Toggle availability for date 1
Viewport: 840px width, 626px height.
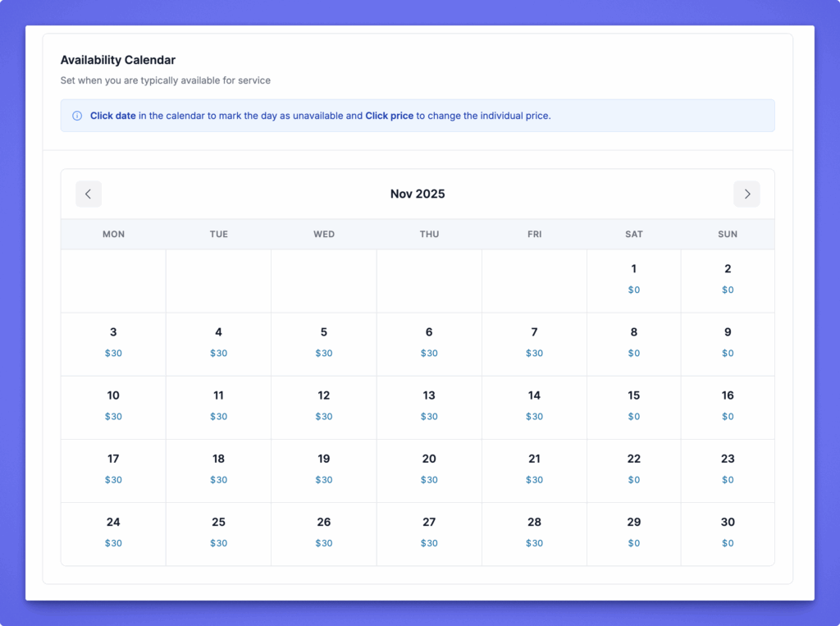(633, 268)
